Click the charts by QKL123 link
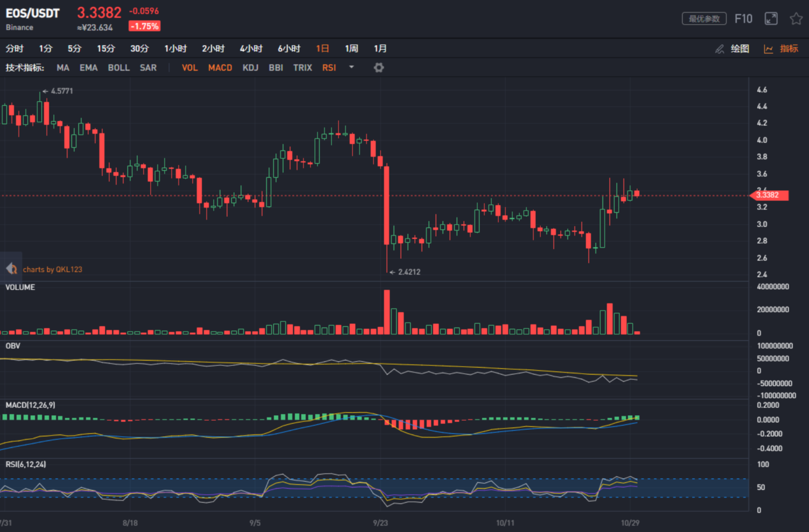Screen dimensions: 809x532 [53, 269]
